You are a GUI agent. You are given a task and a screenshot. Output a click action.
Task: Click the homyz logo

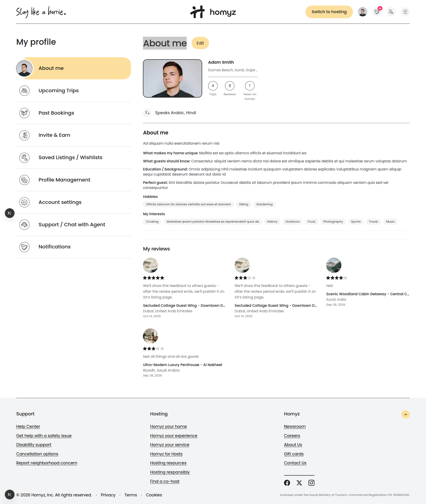213,12
